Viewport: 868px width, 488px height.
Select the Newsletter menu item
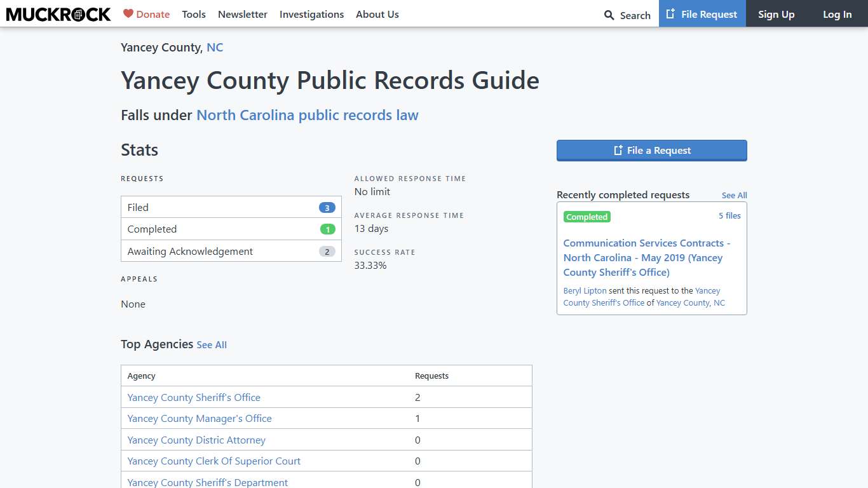[x=243, y=14]
